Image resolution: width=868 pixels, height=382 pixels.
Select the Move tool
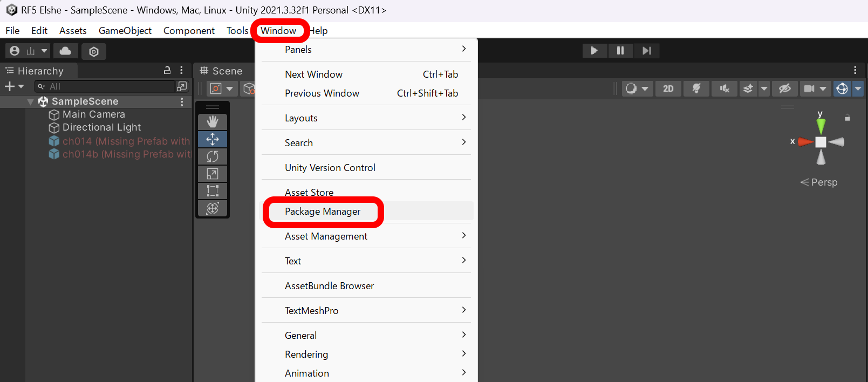(213, 139)
